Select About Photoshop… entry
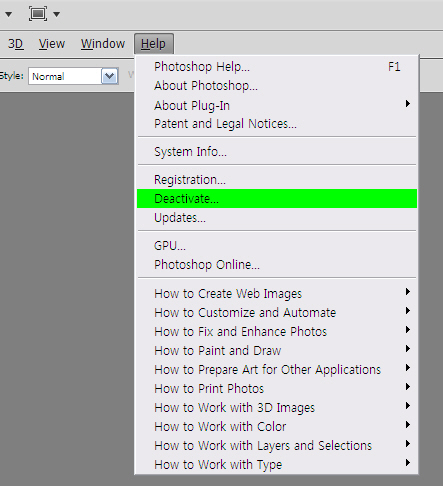The width and height of the screenshot is (443, 486). (x=277, y=86)
